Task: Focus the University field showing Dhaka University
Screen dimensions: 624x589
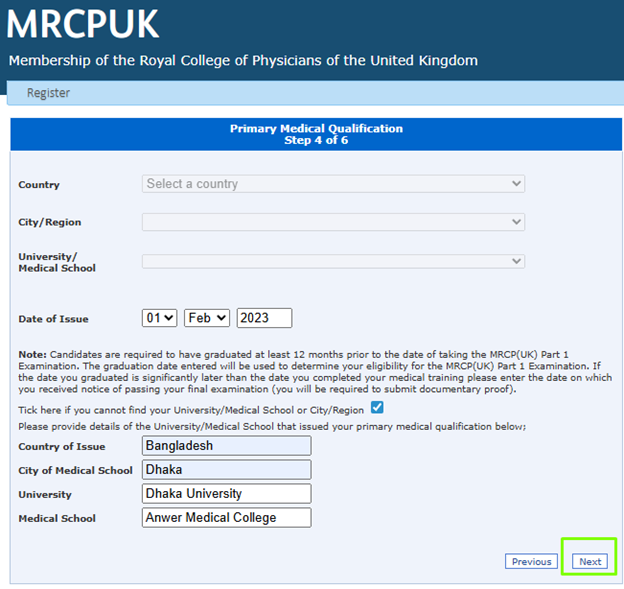Action: [x=226, y=493]
